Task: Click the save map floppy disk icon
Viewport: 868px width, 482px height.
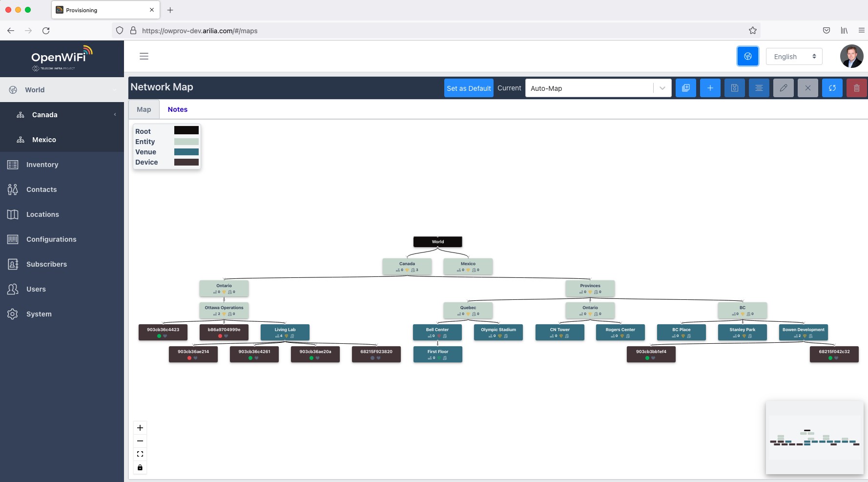Action: tap(734, 88)
